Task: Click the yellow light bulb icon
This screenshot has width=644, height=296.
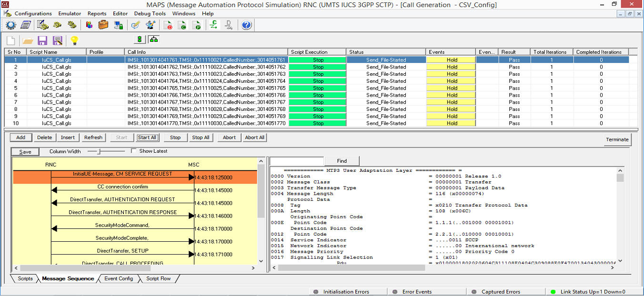Action: pyautogui.click(x=74, y=40)
